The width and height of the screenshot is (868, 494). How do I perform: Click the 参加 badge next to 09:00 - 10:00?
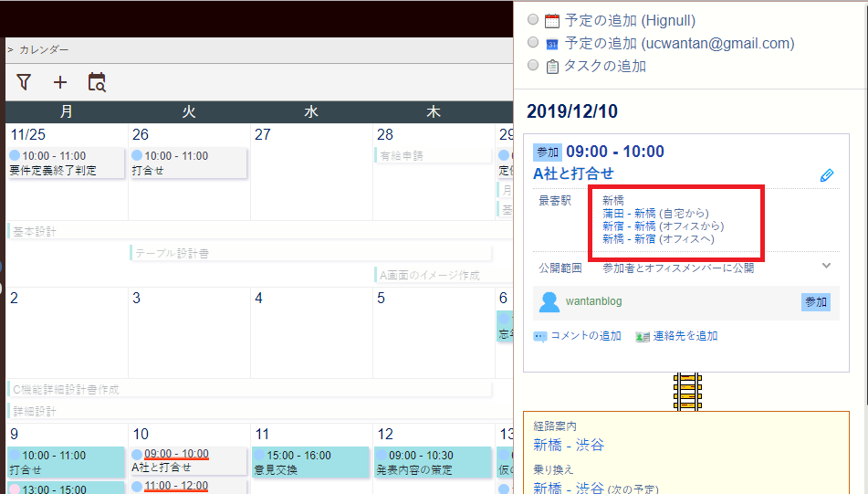(548, 152)
